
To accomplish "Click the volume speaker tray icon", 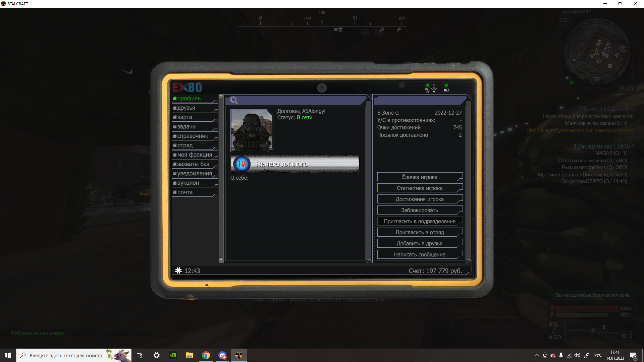I will pyautogui.click(x=577, y=355).
